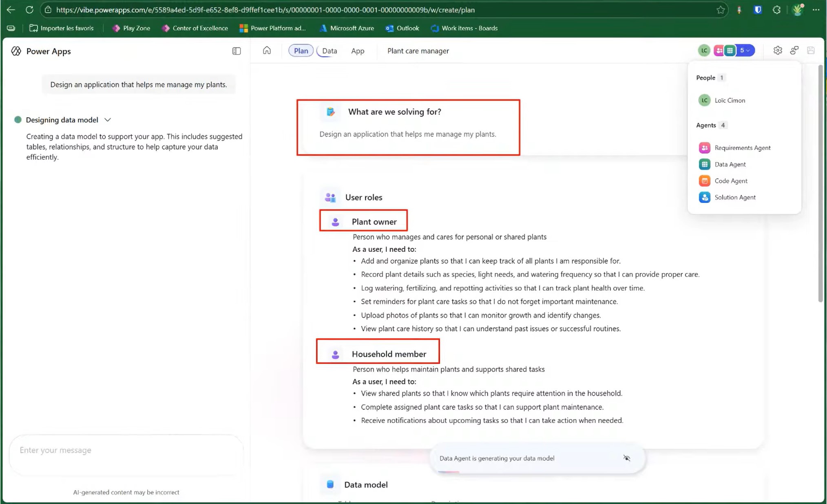Click the home icon in the app toolbar
The image size is (827, 504).
coord(267,51)
